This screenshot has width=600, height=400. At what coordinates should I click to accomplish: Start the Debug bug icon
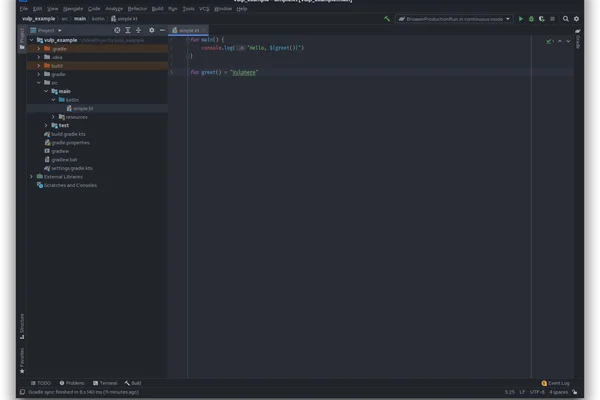[x=531, y=19]
